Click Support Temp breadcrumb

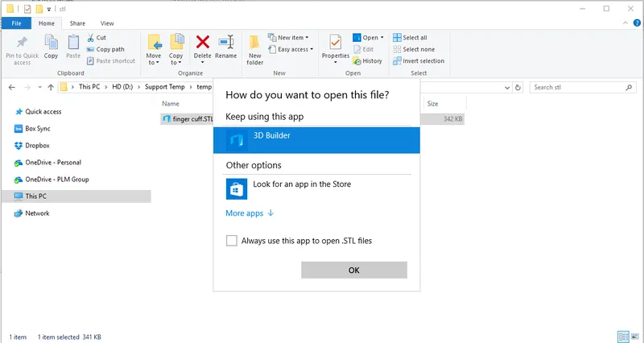165,87
